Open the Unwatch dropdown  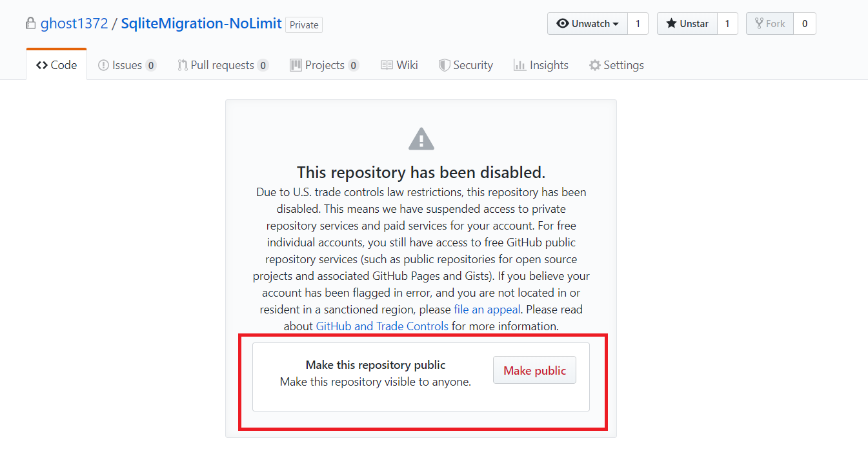(x=587, y=24)
